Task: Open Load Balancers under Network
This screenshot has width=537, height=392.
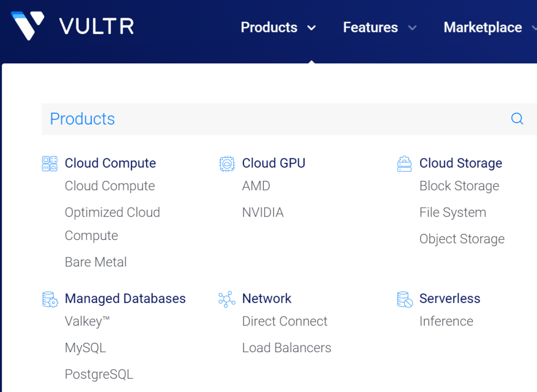Action: point(287,347)
